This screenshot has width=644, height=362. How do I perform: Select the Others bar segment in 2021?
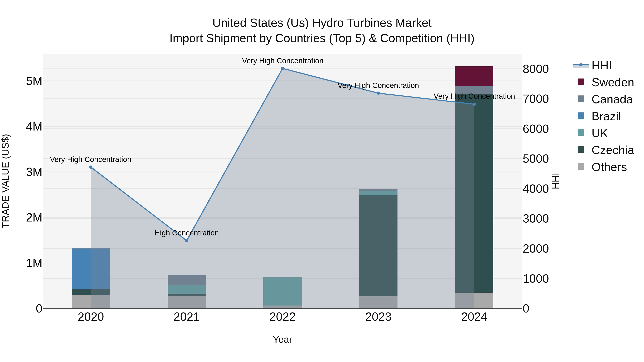point(187,302)
